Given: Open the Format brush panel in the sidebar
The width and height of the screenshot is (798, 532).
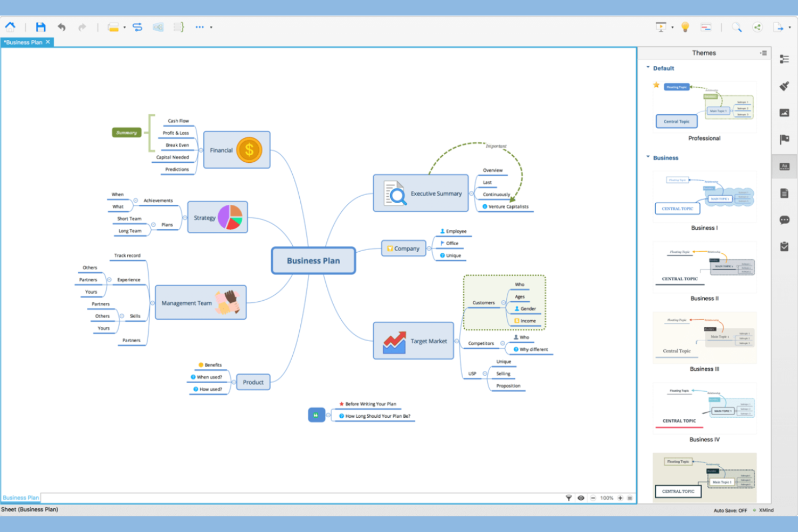Looking at the screenshot, I should pyautogui.click(x=785, y=86).
